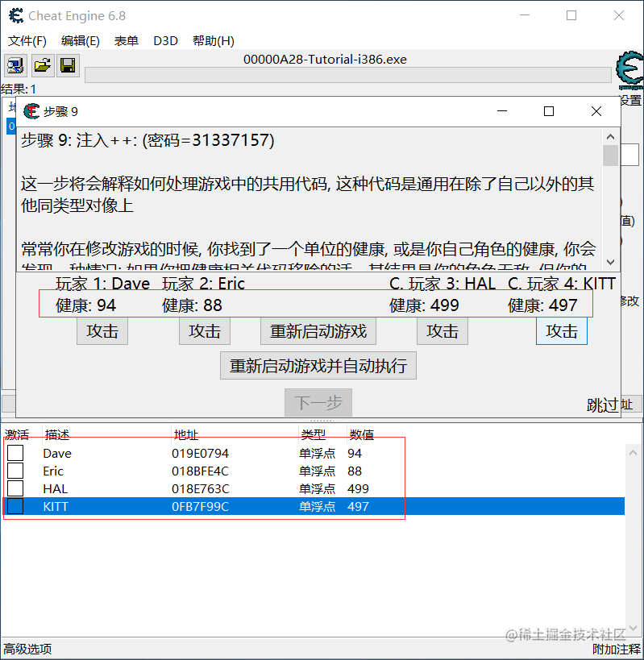Click address 018E763C

(201, 488)
